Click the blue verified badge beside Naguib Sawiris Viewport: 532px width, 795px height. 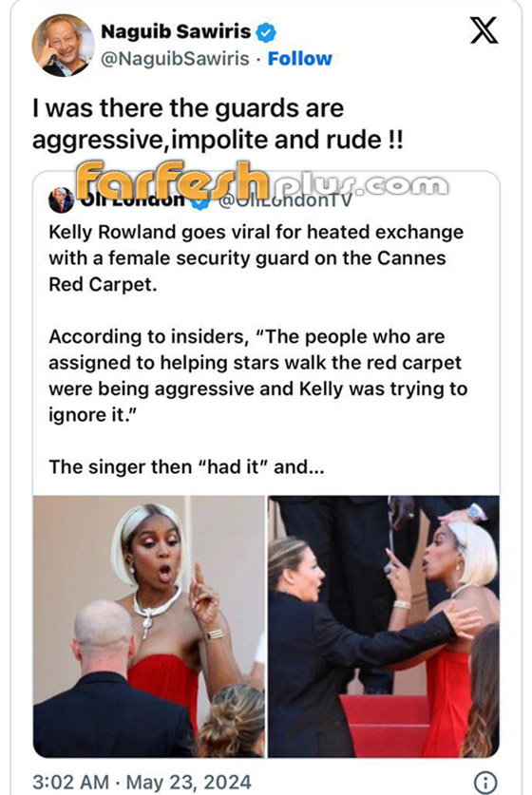tap(266, 33)
